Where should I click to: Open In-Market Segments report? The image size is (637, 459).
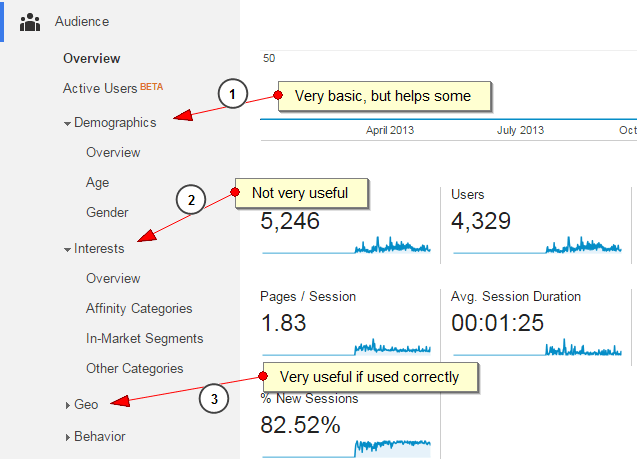(x=144, y=339)
